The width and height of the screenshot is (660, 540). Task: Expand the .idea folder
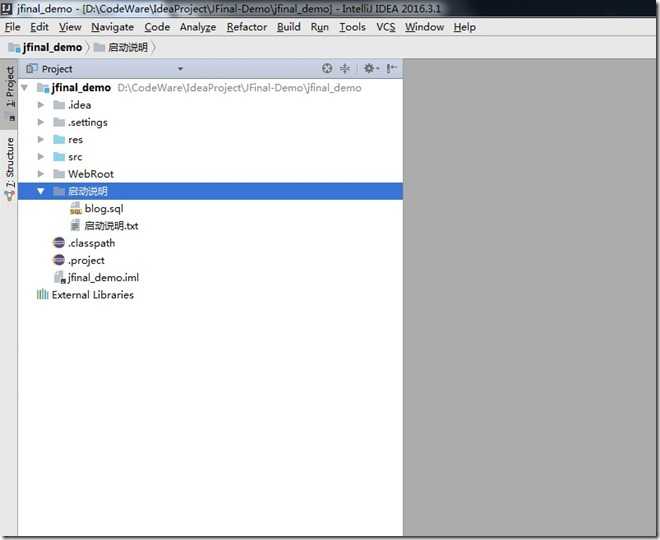41,105
